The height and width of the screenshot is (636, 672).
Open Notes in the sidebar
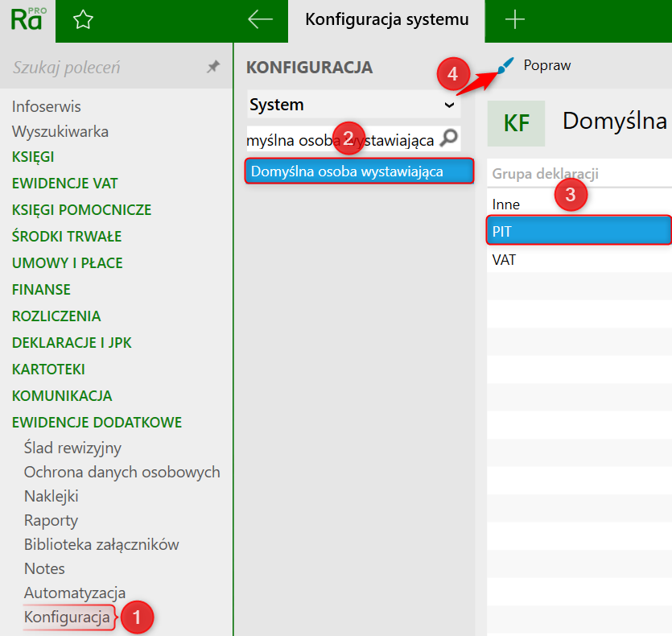44,568
